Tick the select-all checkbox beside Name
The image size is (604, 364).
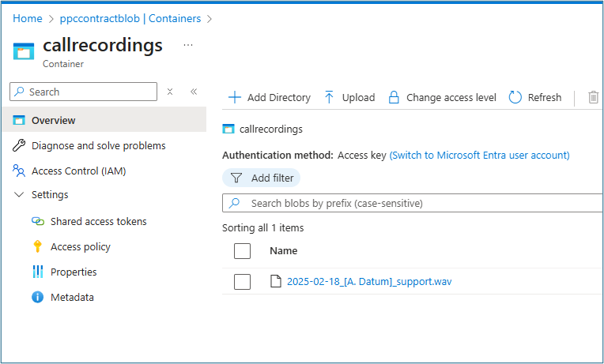pos(242,251)
